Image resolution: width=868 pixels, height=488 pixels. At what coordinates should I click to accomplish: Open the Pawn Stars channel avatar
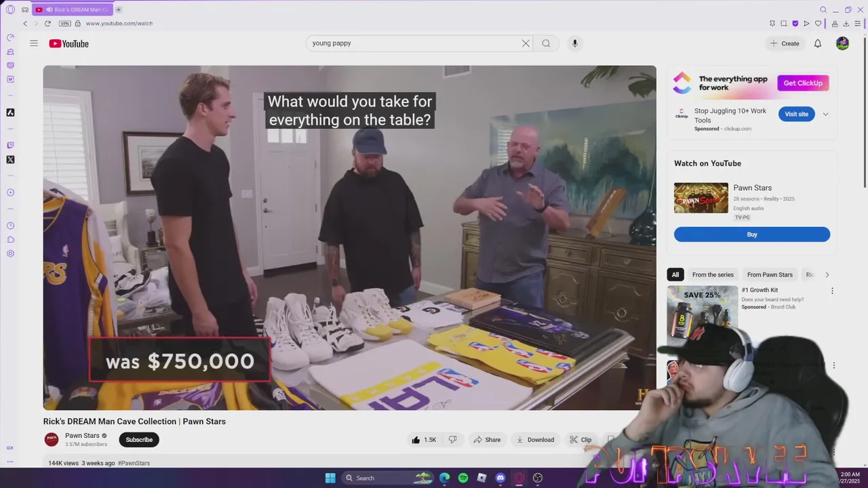(52, 440)
